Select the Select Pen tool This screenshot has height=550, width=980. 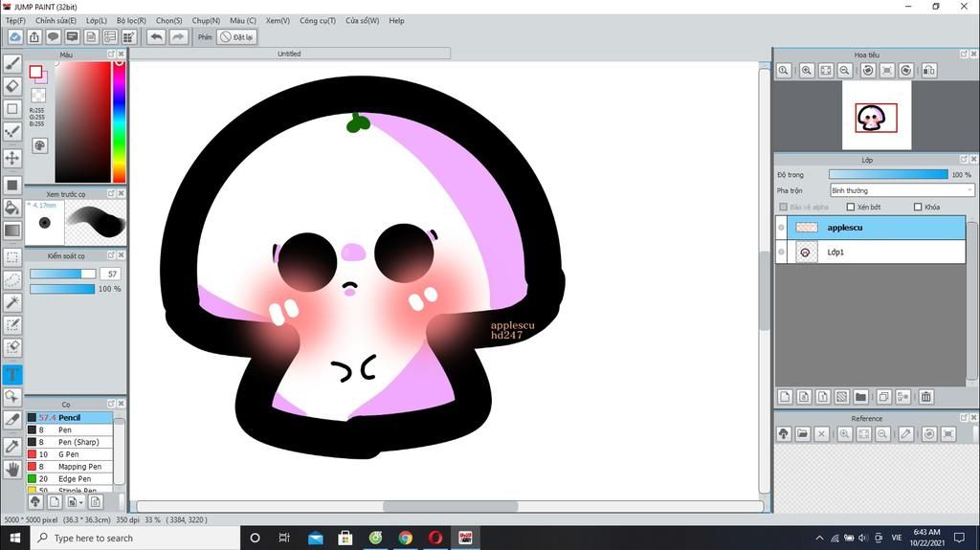coord(11,325)
